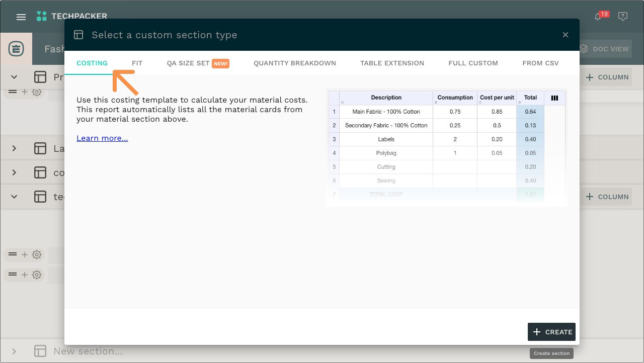This screenshot has height=363, width=644.
Task: Click the dialog header table icon
Action: 78,35
